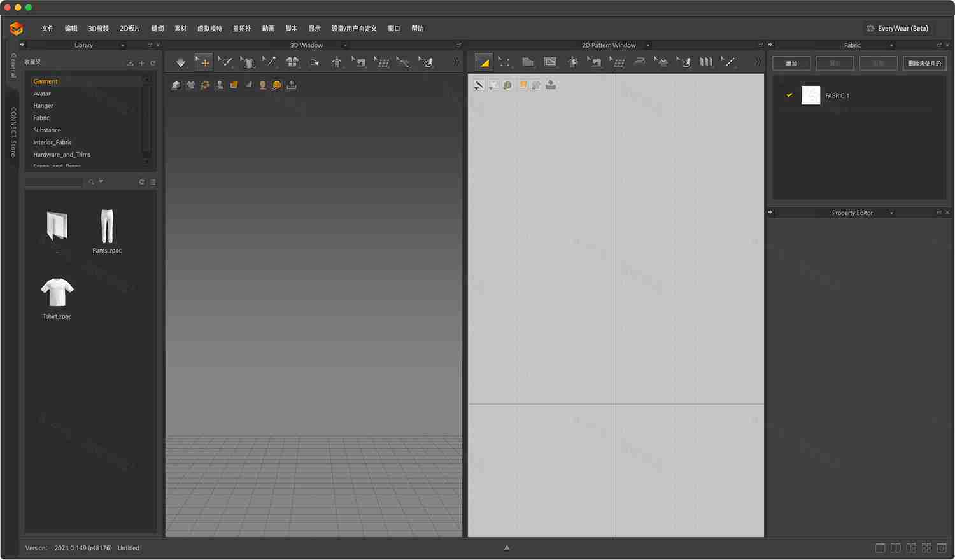The height and width of the screenshot is (560, 955).
Task: Toggle the checkmark next to FABRIC 1
Action: coord(789,95)
